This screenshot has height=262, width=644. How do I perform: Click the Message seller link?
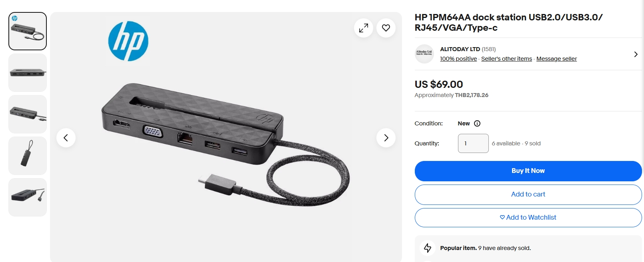click(556, 59)
